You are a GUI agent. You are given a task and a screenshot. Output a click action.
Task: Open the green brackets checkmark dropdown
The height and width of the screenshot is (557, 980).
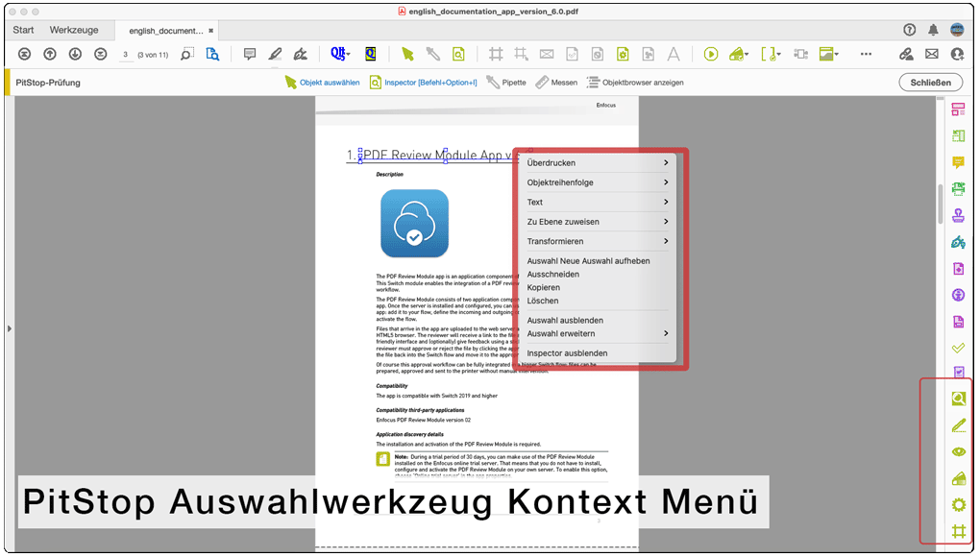click(x=771, y=55)
